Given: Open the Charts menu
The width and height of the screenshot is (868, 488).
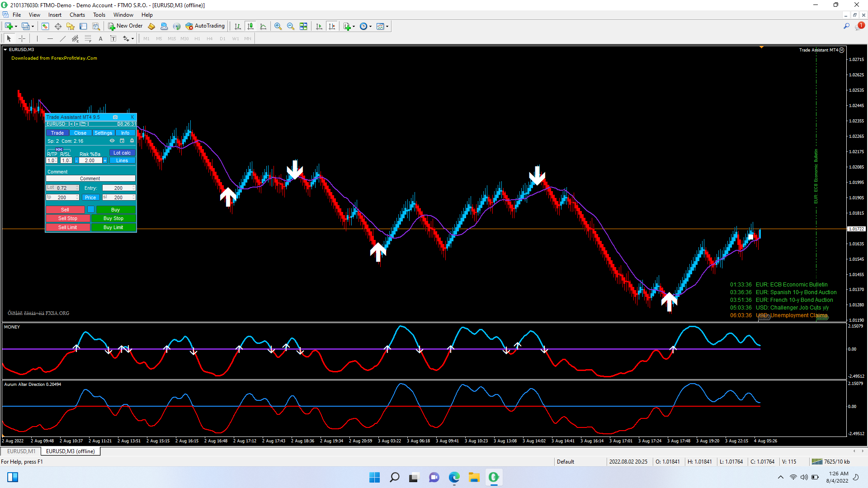Looking at the screenshot, I should tap(77, 15).
